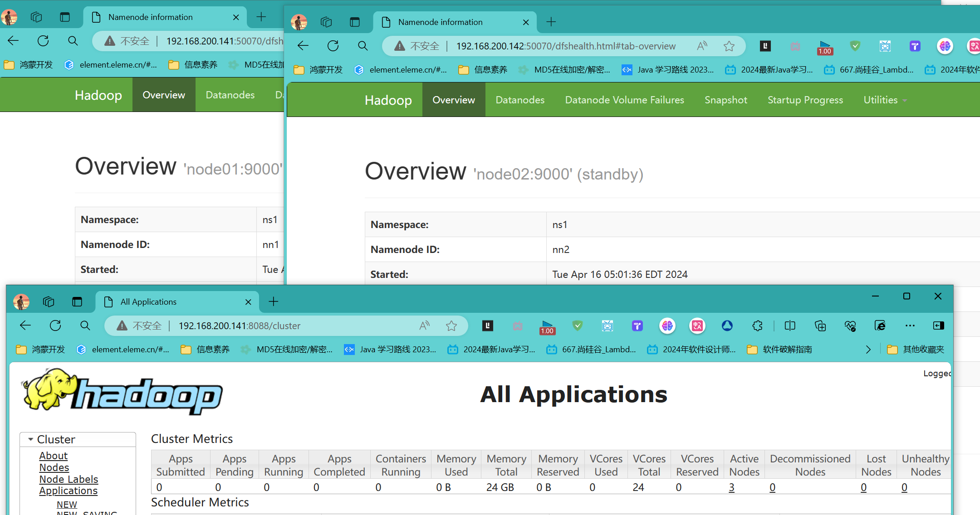Viewport: 980px width, 515px height.
Task: Click the black L extension icon in front window
Action: point(488,326)
